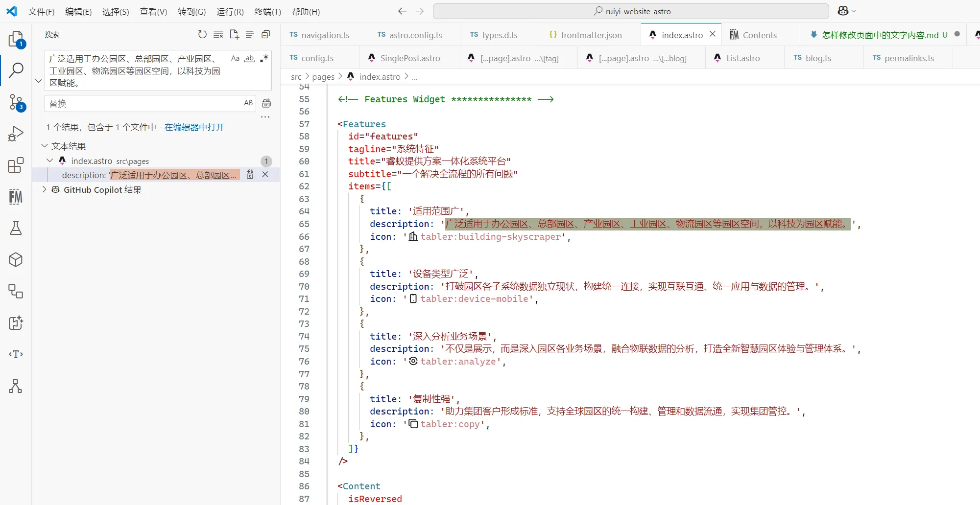980x505 pixels.
Task: Toggle preserve case (AB) in replace box
Action: click(248, 103)
